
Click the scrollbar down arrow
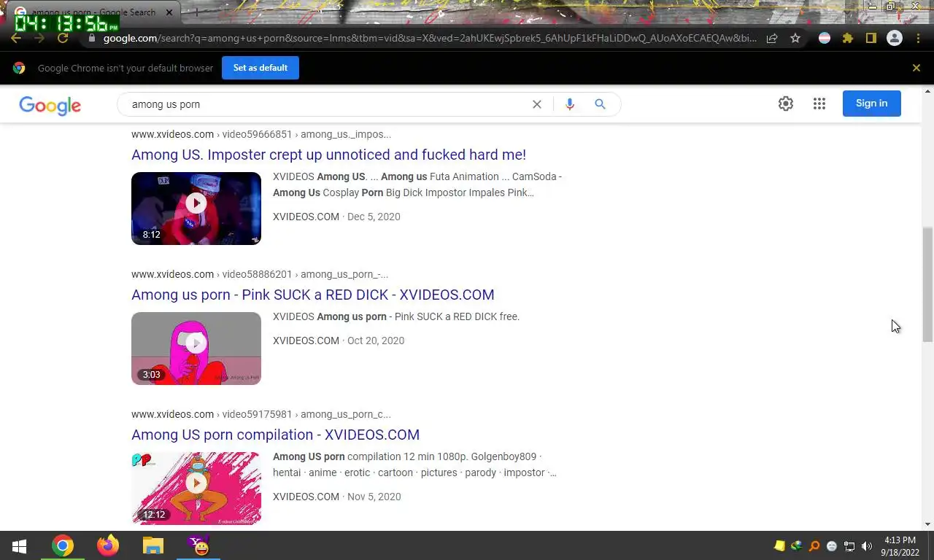[x=927, y=524]
